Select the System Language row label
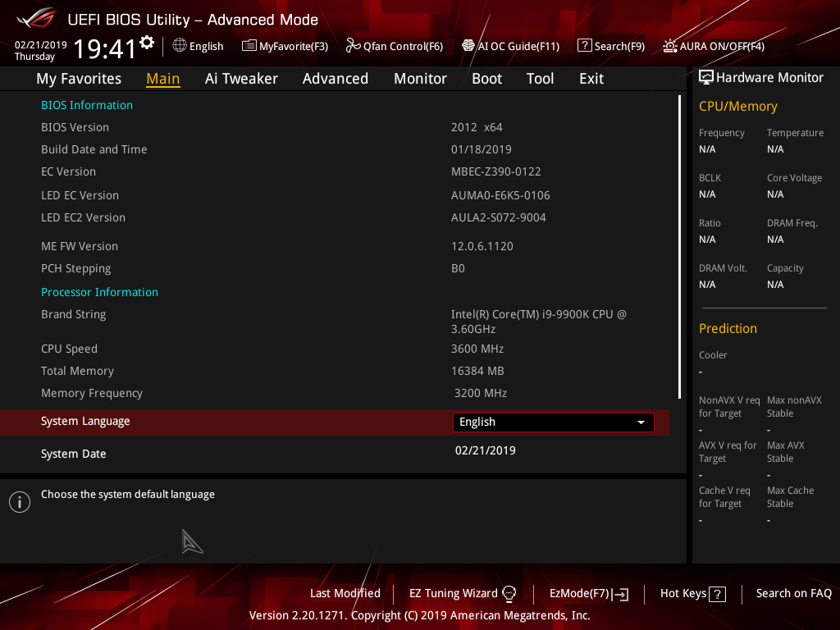 pos(85,422)
